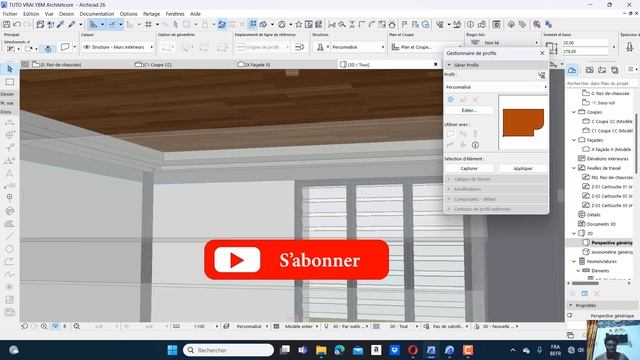Open the Structure - Murs extérieurs layer dropdown

point(118,47)
